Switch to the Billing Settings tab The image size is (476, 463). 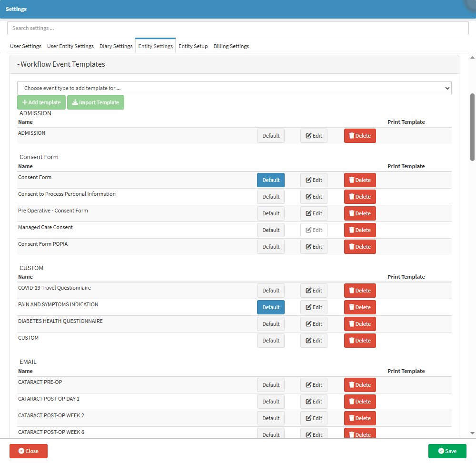(x=231, y=46)
